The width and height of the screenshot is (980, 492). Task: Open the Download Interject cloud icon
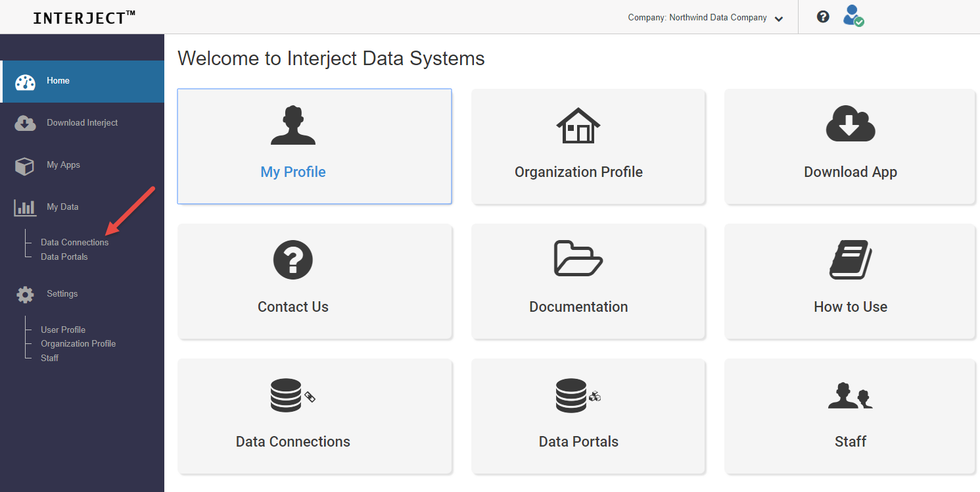[x=25, y=123]
